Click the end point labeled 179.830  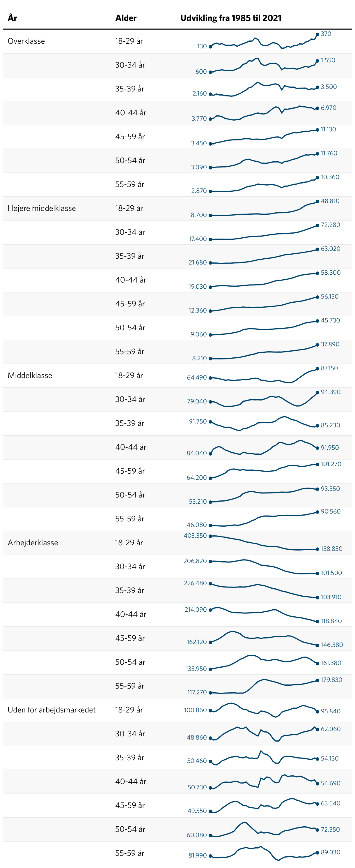click(x=317, y=680)
